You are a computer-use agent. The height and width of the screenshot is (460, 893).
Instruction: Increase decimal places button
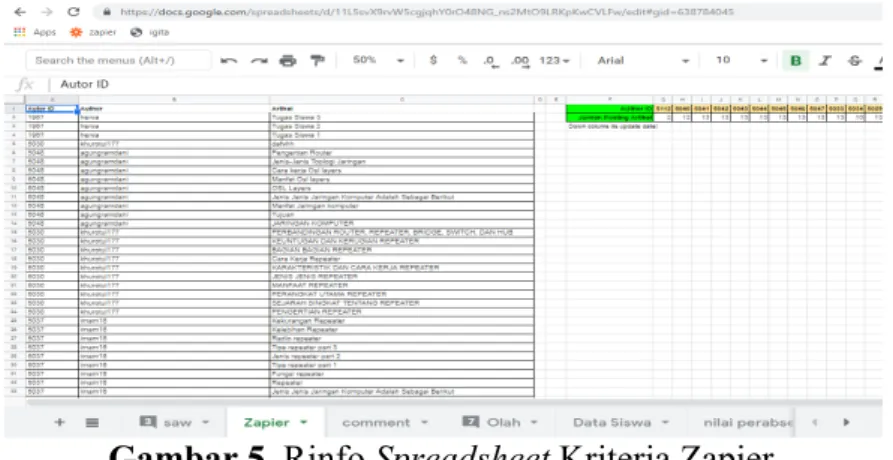[519, 60]
